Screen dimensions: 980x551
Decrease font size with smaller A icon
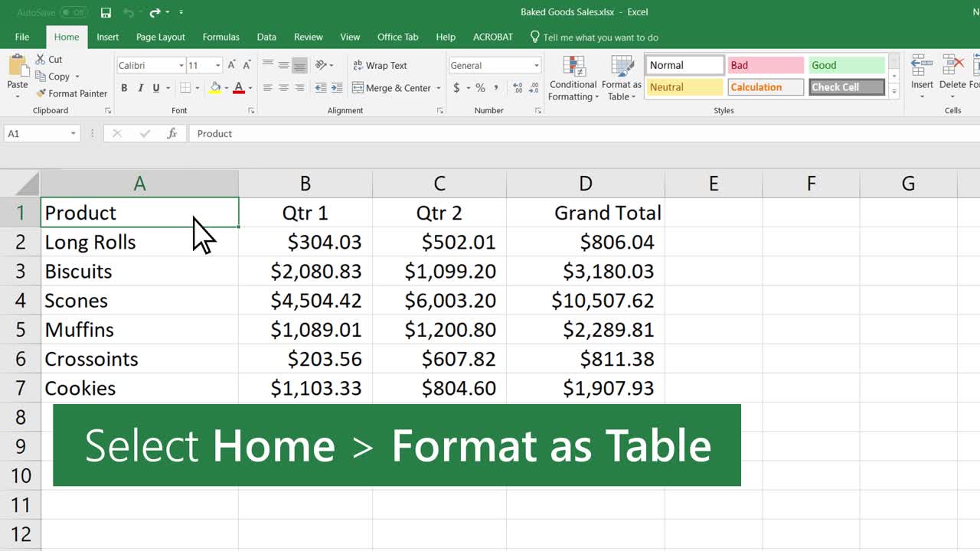[247, 66]
